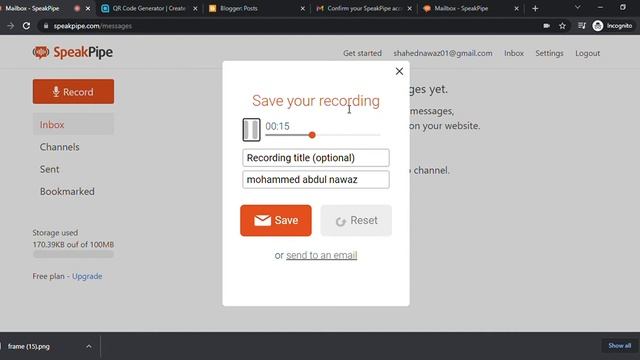640x360 pixels.
Task: Click the storage used progress bar
Action: 73,254
